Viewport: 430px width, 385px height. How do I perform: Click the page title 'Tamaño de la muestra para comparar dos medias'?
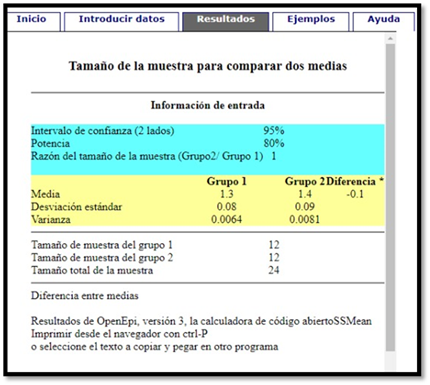tap(208, 66)
